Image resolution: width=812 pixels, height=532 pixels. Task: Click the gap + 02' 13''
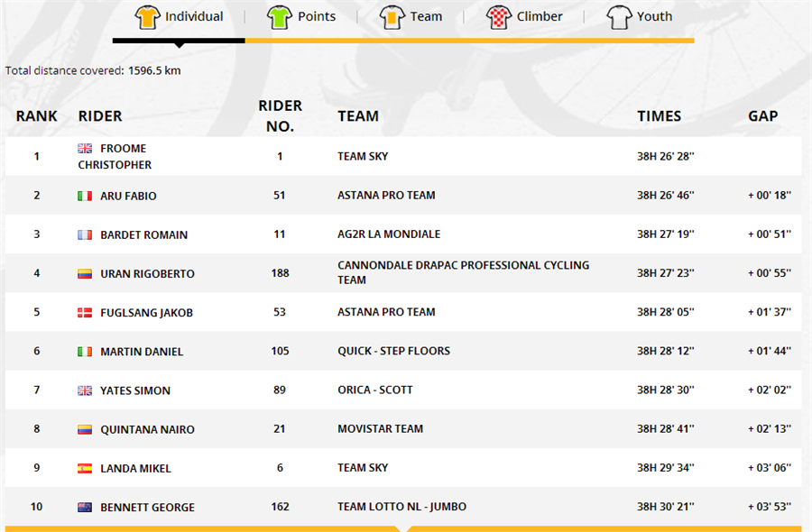[770, 428]
